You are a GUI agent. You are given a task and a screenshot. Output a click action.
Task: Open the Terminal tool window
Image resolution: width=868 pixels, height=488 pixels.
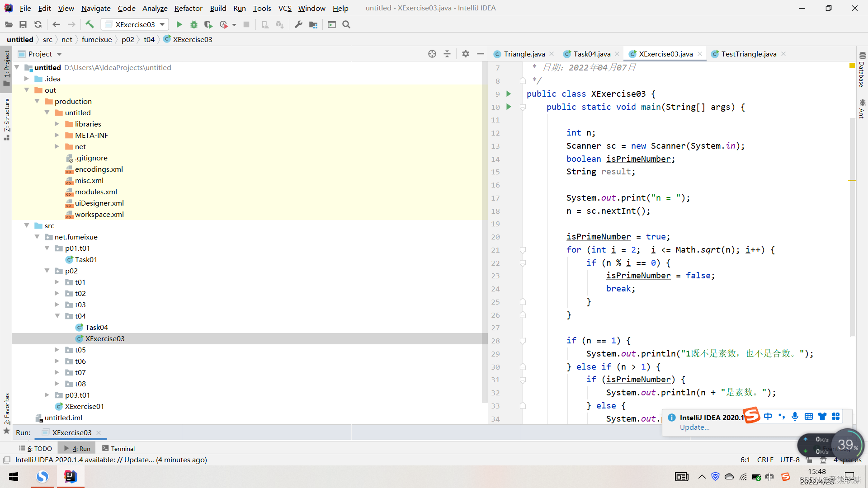(118, 448)
